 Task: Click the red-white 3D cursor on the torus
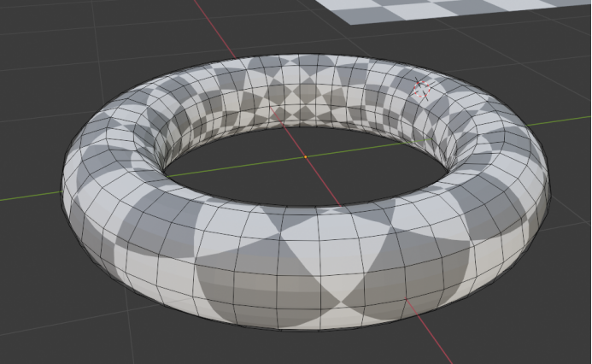(x=421, y=89)
